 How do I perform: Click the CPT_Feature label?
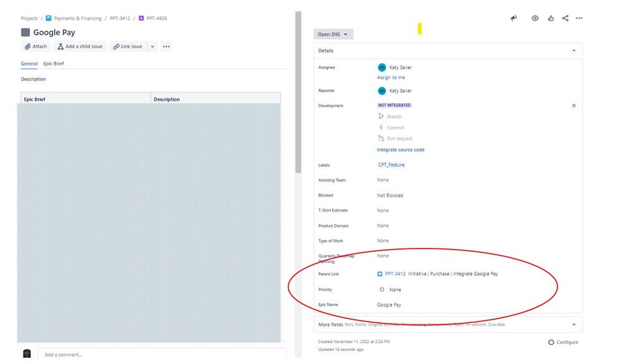click(392, 165)
